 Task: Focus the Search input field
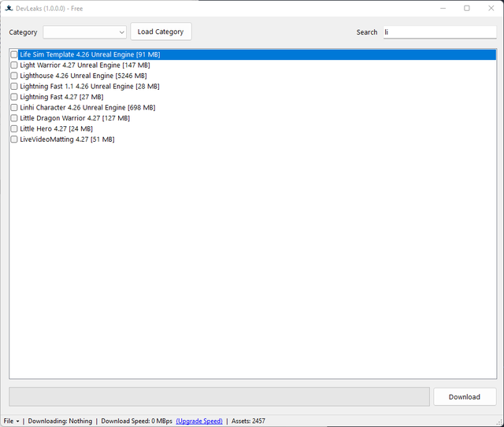tap(439, 32)
